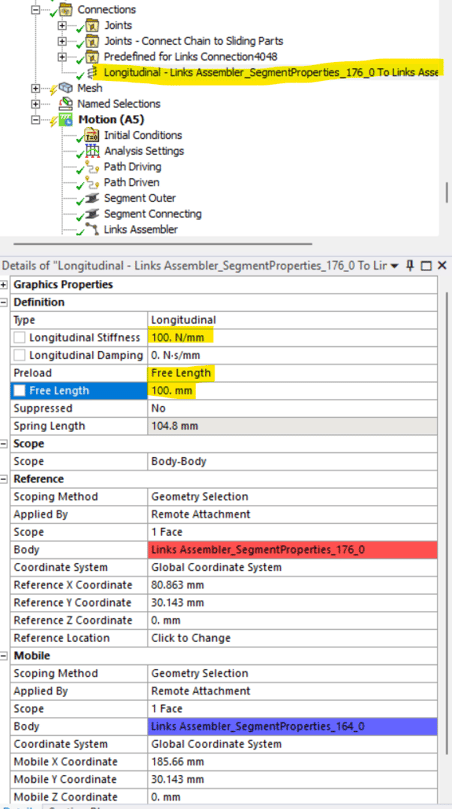Open the Analysis Settings icon
Image resolution: width=452 pixels, height=809 pixels.
(92, 151)
